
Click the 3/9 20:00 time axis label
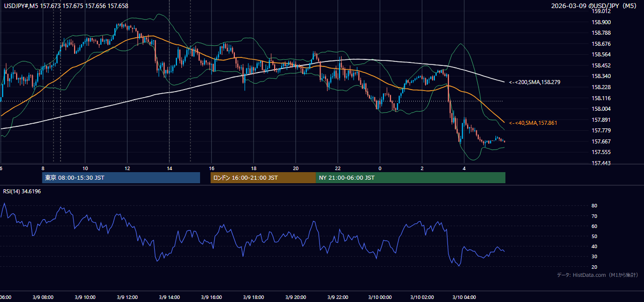[296, 297]
